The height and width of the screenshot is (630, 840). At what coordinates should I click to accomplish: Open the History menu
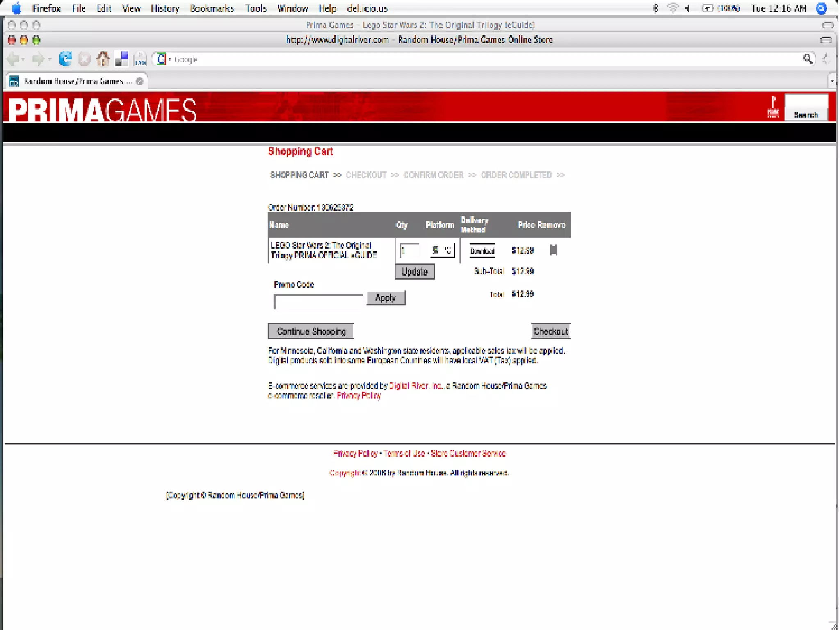[x=165, y=8]
